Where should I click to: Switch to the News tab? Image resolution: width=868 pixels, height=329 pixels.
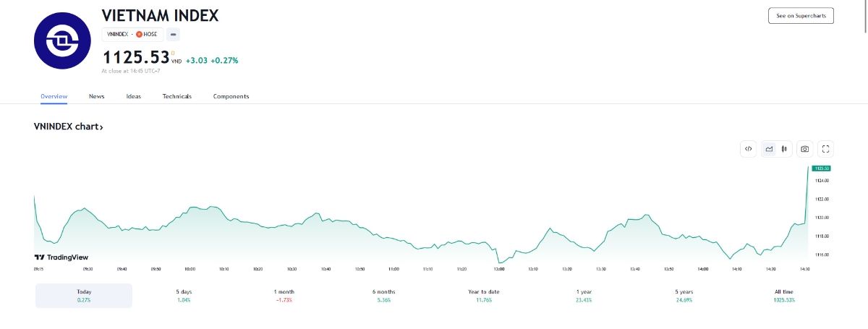pyautogui.click(x=97, y=96)
